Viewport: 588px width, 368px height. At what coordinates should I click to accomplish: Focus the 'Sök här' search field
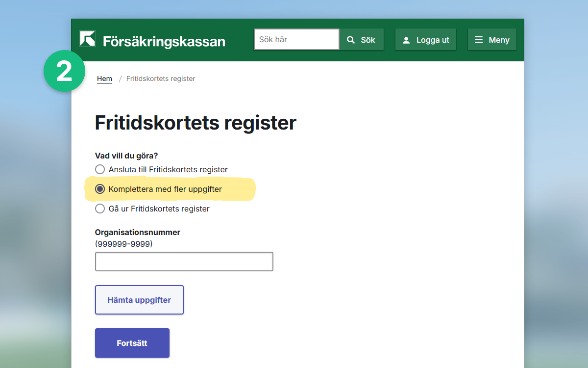[296, 39]
